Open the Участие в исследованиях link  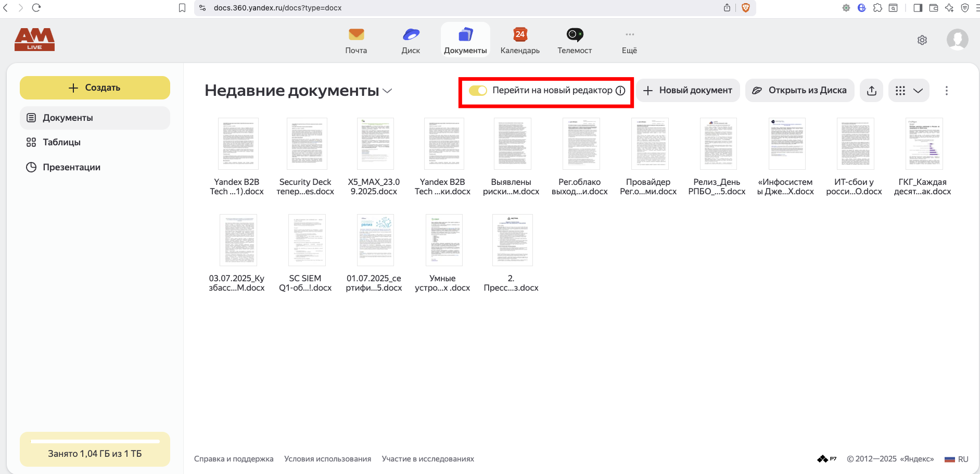(x=428, y=459)
